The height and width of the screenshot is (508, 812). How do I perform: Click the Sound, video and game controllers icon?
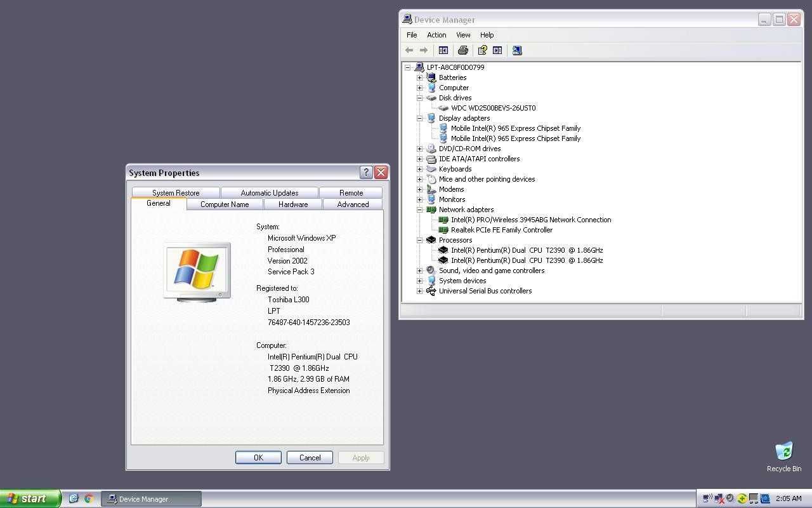(x=431, y=271)
